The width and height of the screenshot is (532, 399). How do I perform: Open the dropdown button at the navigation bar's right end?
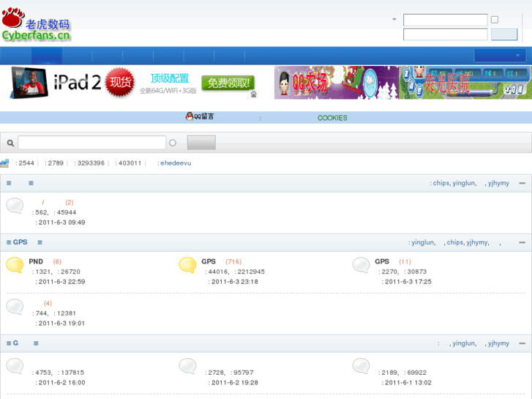pyautogui.click(x=500, y=56)
